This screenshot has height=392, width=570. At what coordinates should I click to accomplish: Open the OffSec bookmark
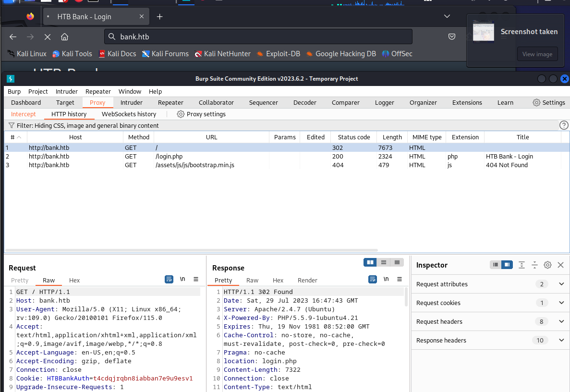click(397, 54)
